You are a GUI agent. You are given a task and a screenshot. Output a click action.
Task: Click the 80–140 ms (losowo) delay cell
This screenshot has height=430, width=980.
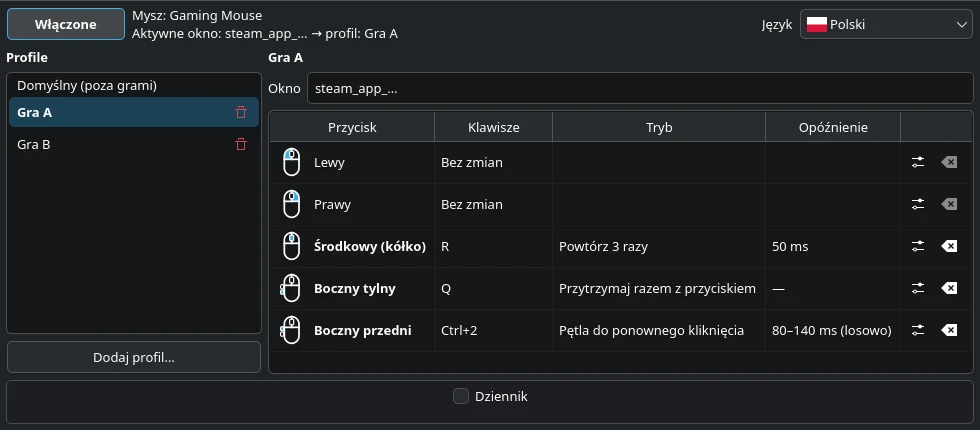click(833, 330)
